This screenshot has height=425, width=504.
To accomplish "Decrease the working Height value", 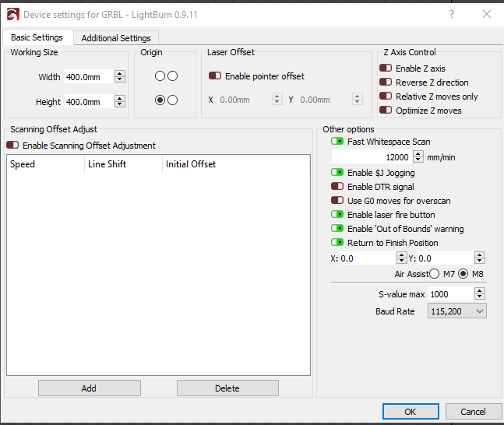I will point(119,104).
